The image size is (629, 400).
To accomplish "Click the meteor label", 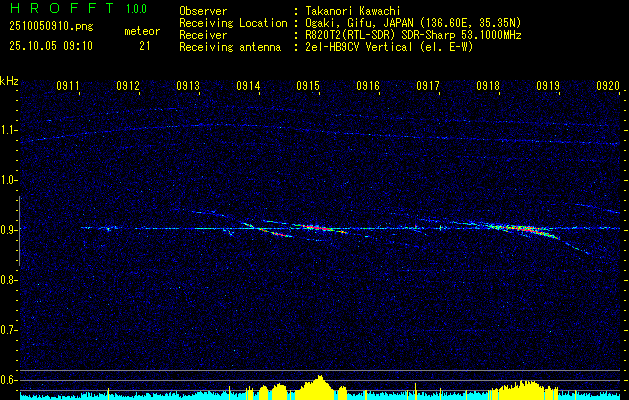I will pos(142,31).
